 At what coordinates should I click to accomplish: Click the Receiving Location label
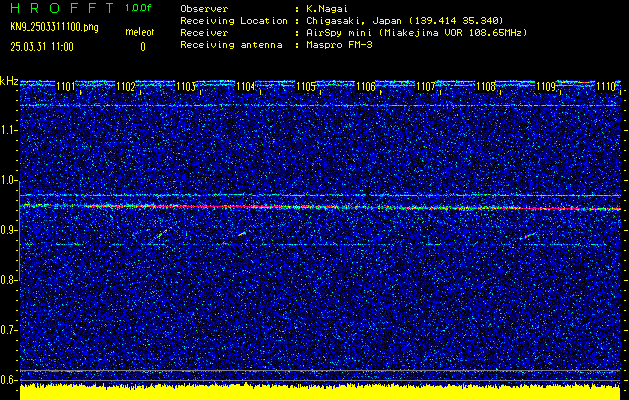pyautogui.click(x=234, y=21)
